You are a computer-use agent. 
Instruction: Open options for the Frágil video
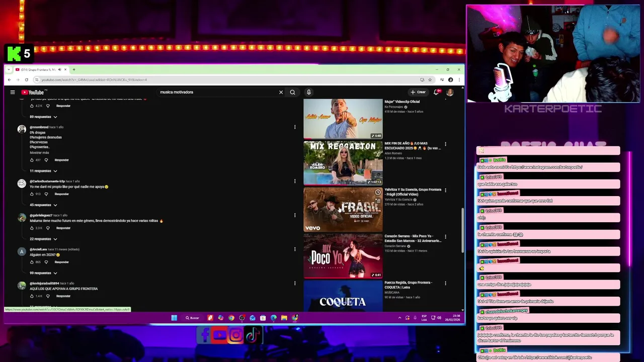(445, 191)
